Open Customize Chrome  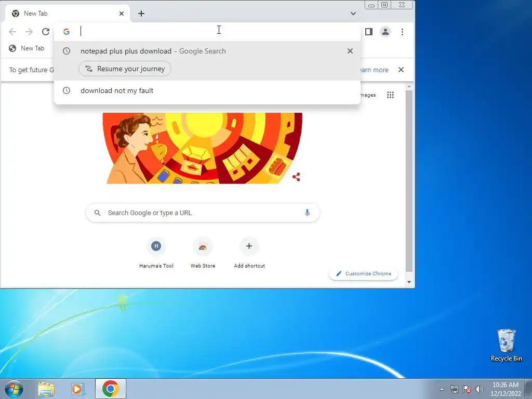[363, 273]
